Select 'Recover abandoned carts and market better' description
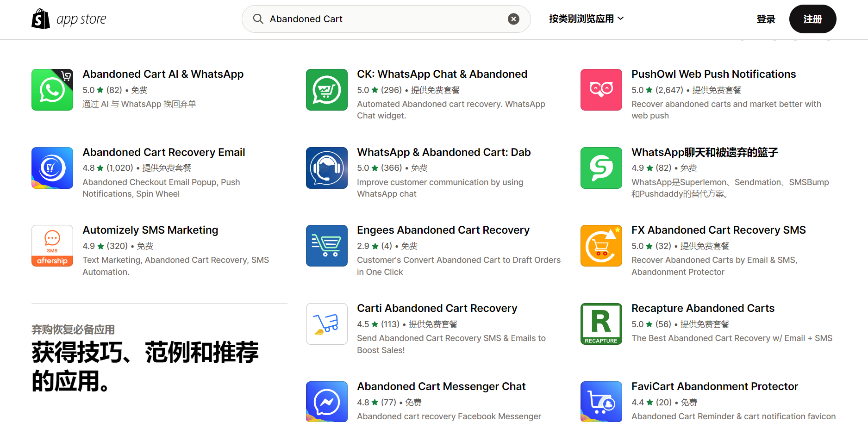868x422 pixels. pos(726,110)
